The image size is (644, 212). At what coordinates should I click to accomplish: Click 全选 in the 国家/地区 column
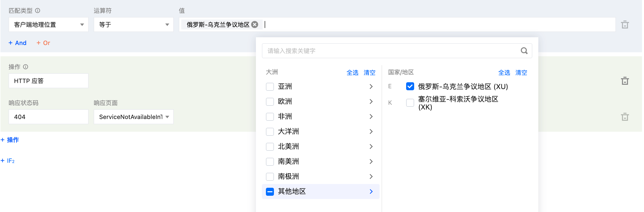(504, 72)
